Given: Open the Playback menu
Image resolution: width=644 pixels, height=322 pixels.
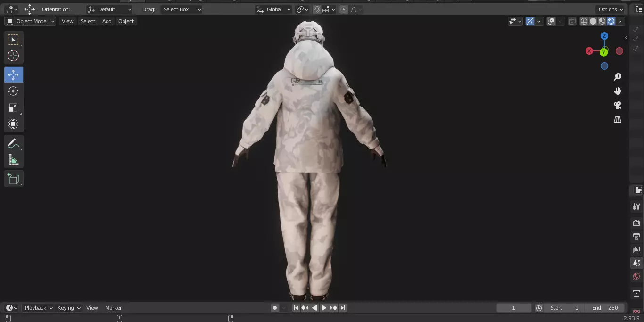Looking at the screenshot, I should tap(39, 308).
